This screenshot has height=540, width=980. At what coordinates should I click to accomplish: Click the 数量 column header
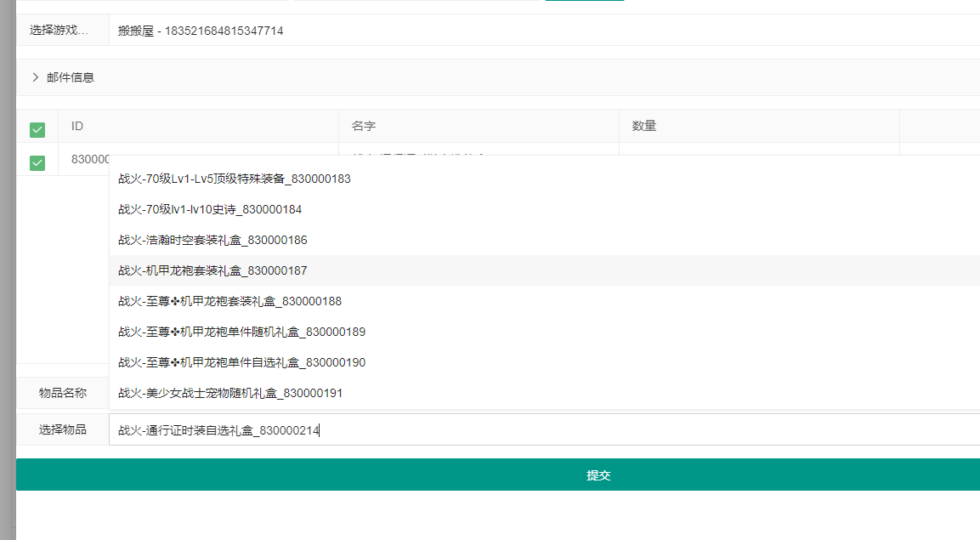[644, 126]
